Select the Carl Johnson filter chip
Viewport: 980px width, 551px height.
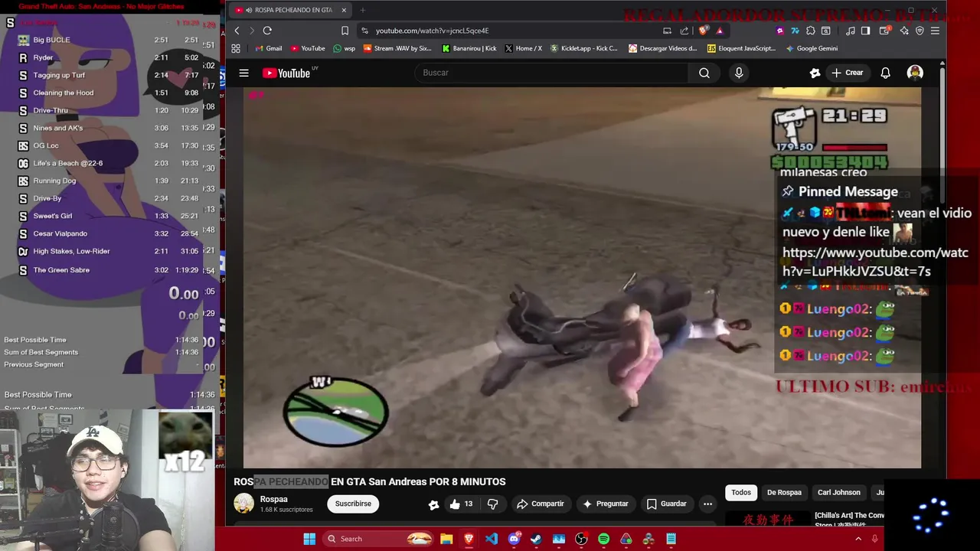pos(838,492)
